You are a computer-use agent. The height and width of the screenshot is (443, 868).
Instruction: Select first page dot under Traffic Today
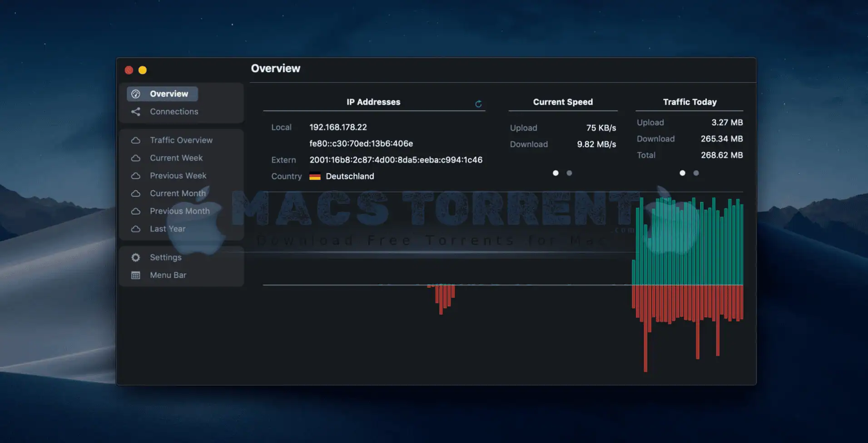(682, 173)
